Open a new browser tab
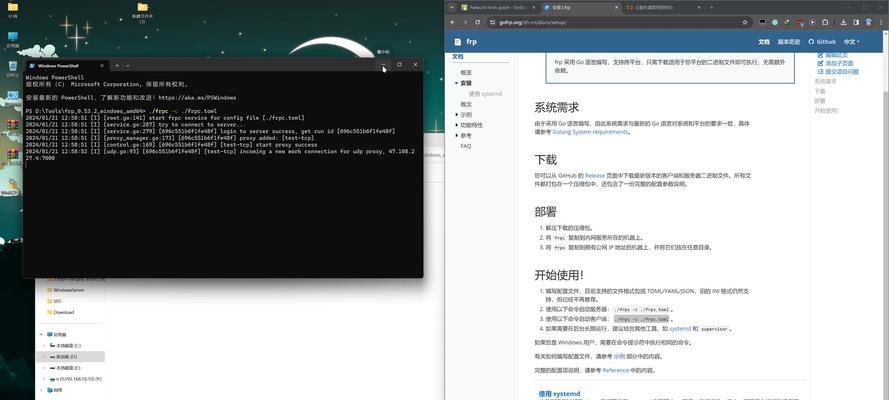The height and width of the screenshot is (400, 889). point(712,7)
